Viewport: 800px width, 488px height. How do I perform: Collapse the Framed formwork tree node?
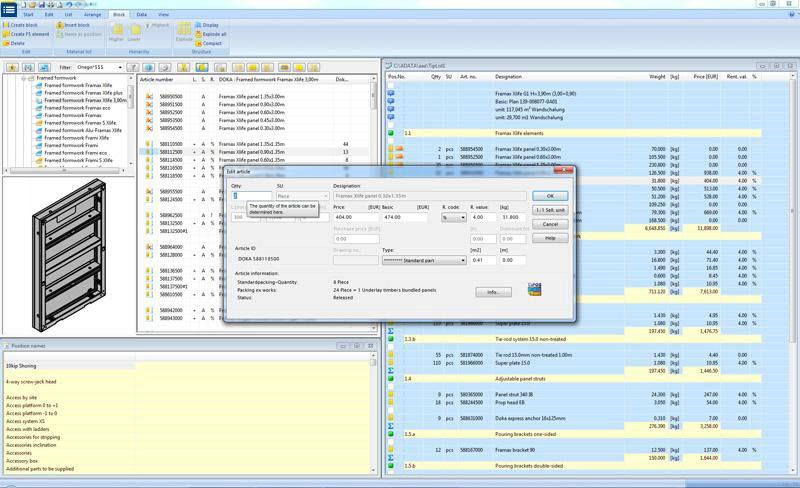click(23, 78)
